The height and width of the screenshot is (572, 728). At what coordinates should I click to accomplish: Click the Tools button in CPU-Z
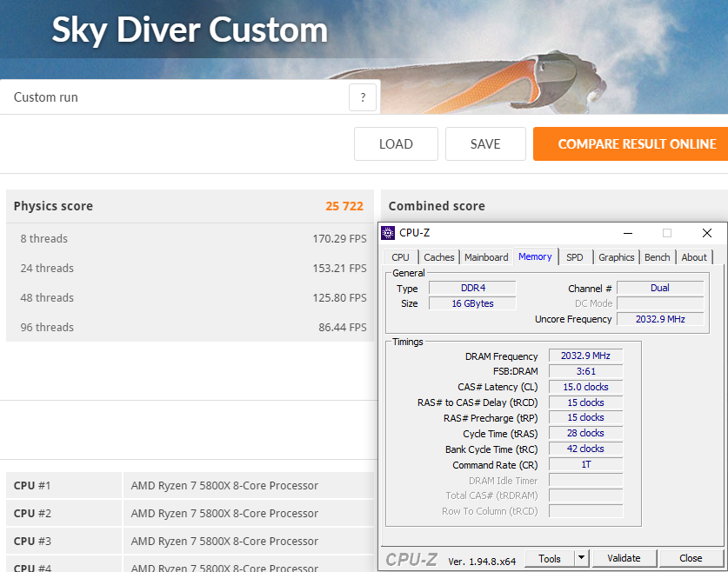550,559
